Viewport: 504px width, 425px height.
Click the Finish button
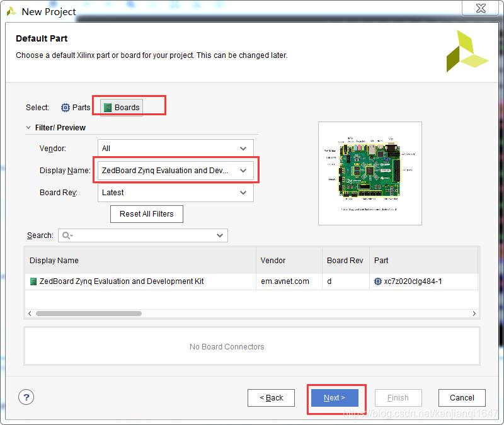coord(398,398)
